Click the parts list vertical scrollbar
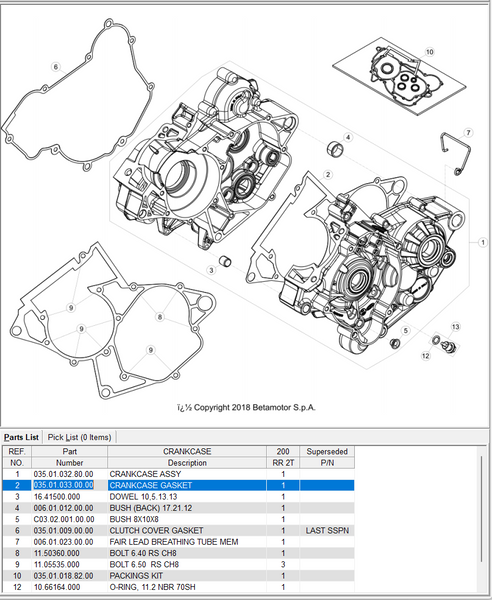492x600 pixels. [481, 509]
